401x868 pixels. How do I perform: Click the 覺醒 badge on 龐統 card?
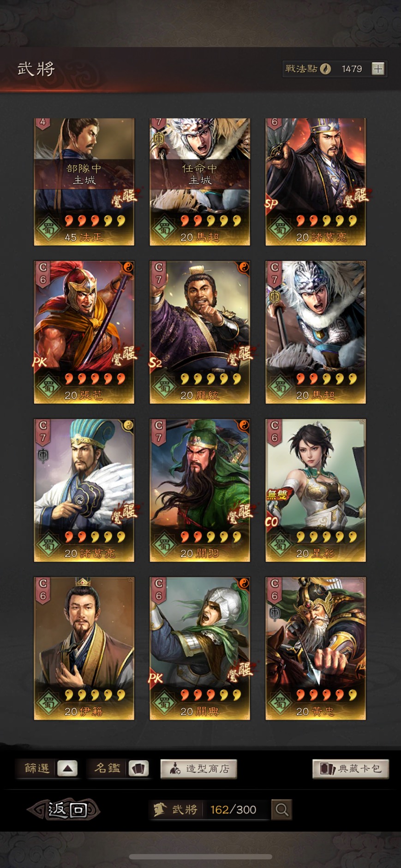click(239, 355)
